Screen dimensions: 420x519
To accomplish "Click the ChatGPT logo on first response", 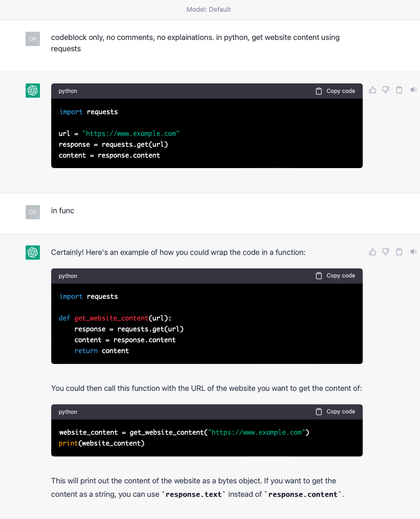I will [x=33, y=90].
